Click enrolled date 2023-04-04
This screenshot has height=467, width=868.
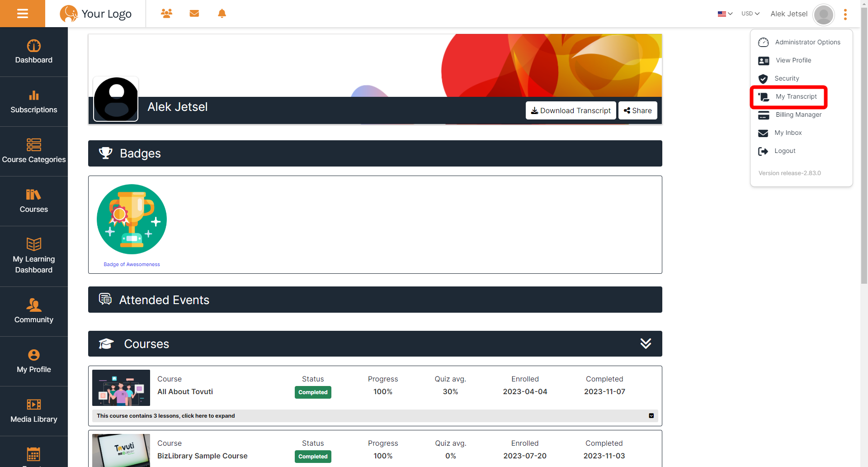(525, 391)
